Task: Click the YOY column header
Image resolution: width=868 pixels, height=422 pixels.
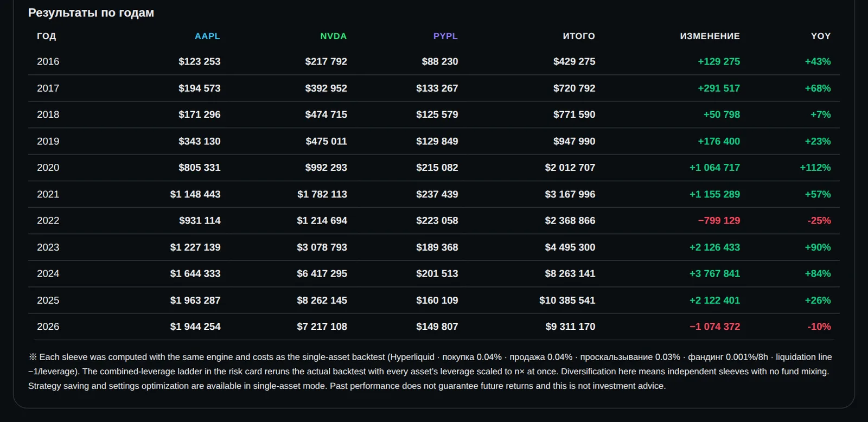Action: tap(821, 36)
